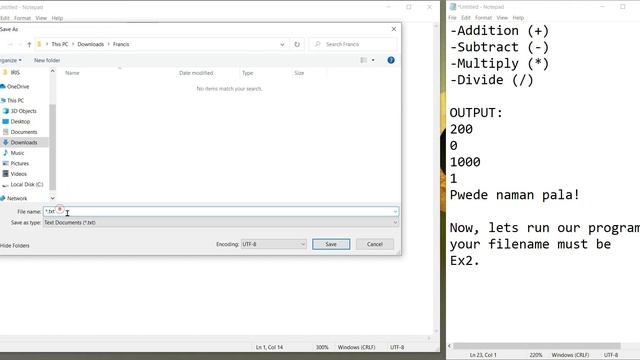Select Desktop in the navigation pane
The height and width of the screenshot is (360, 640).
point(20,122)
